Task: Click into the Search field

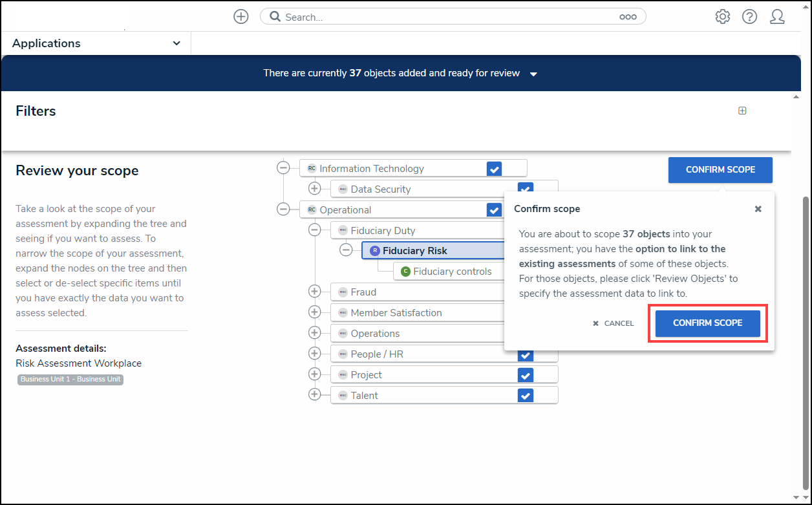Action: pyautogui.click(x=446, y=17)
